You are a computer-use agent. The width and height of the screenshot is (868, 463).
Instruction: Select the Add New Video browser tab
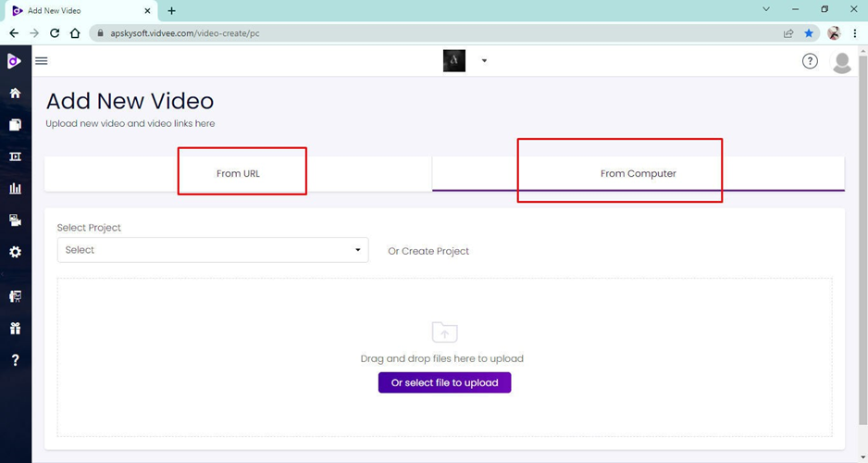click(81, 10)
